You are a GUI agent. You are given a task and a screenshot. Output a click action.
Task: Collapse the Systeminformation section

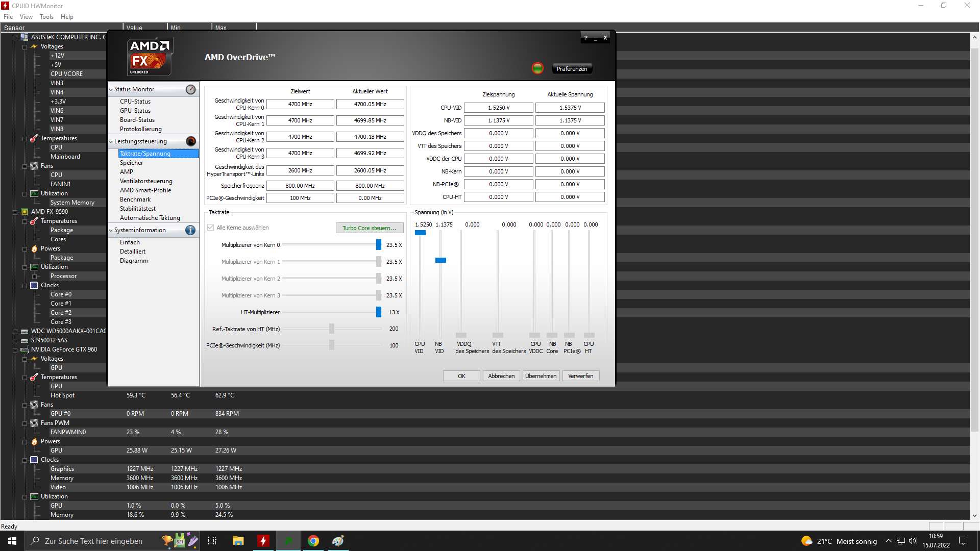(x=111, y=231)
